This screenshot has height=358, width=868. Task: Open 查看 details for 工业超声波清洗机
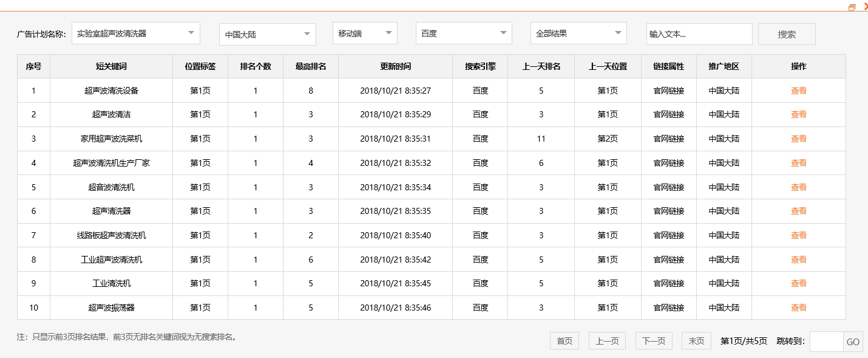point(798,259)
